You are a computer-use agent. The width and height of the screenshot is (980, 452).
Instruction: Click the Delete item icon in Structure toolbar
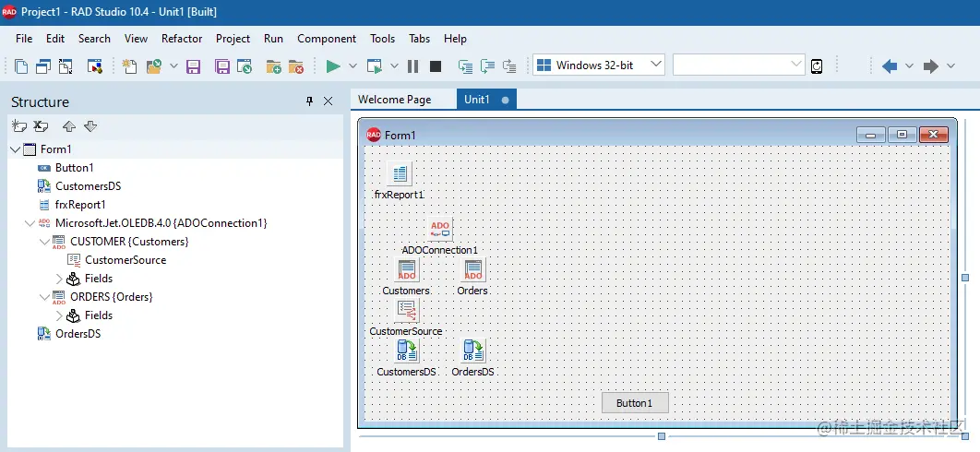41,126
